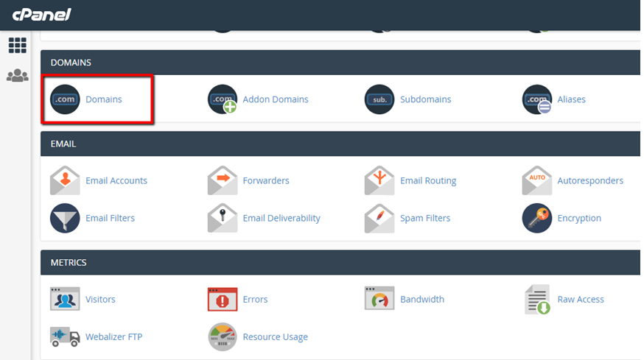Click the Subdomains sub. icon
Image resolution: width=644 pixels, height=360 pixels.
click(379, 99)
